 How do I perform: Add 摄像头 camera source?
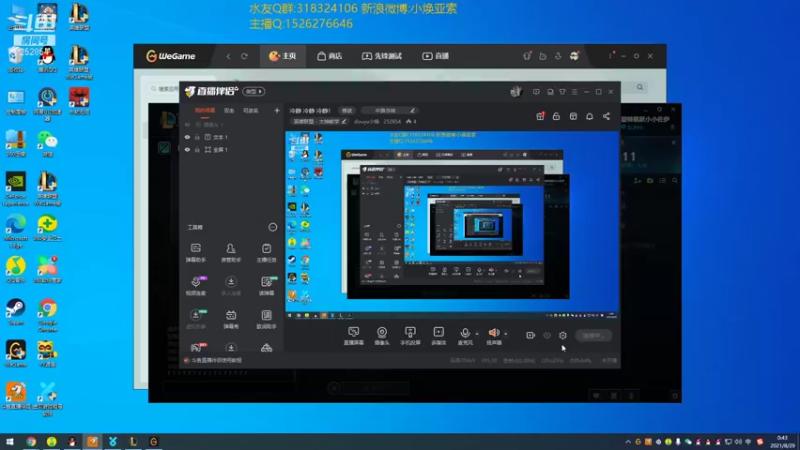[382, 336]
